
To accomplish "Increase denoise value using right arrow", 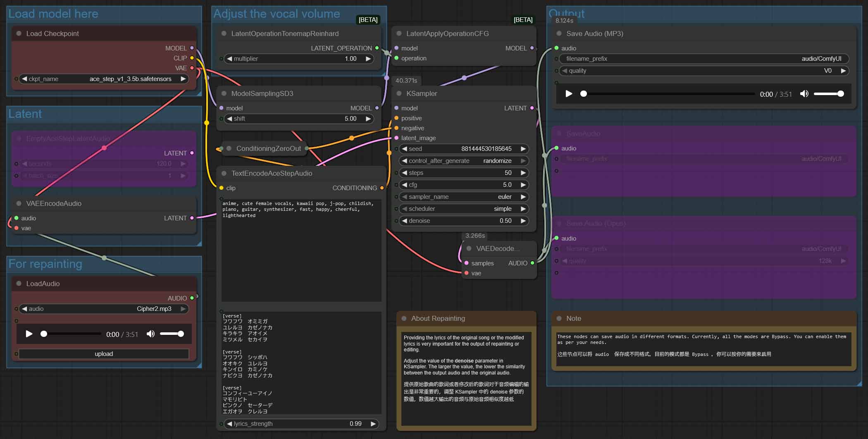I will pyautogui.click(x=523, y=221).
